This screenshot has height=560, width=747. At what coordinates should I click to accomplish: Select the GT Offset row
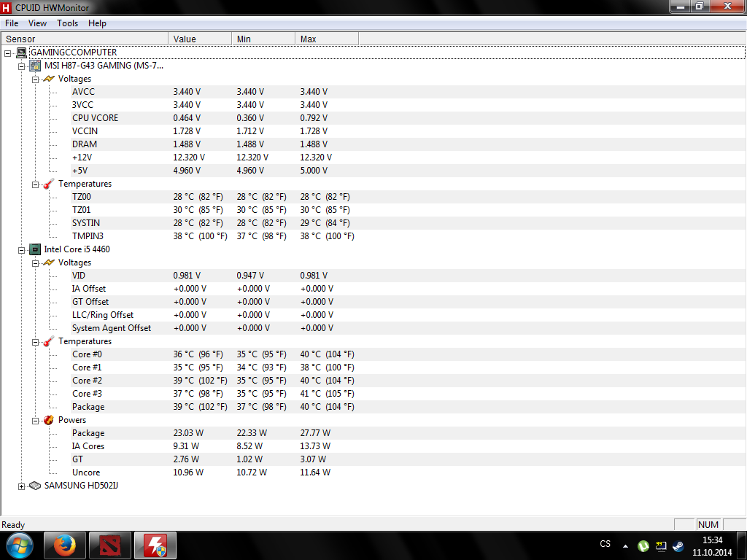(x=409, y=302)
